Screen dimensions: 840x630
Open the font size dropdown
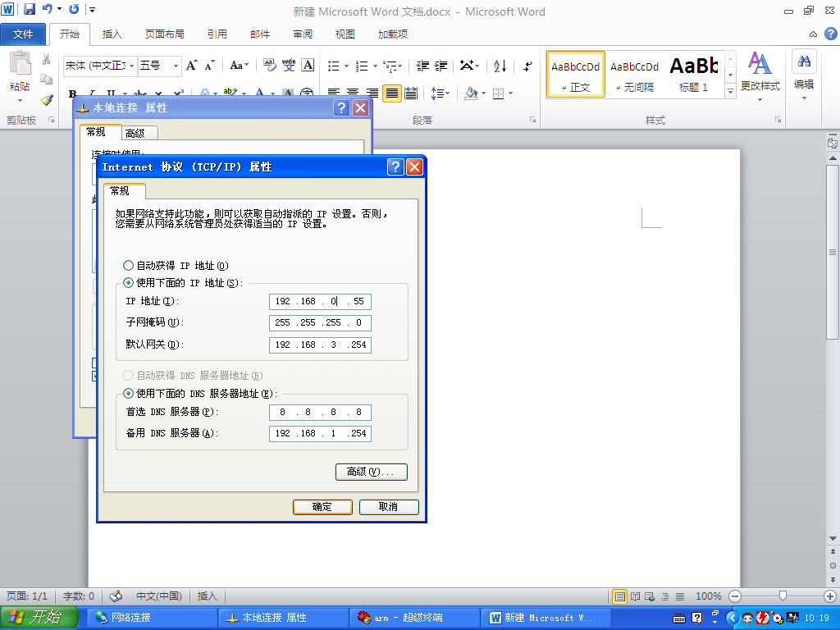(176, 66)
